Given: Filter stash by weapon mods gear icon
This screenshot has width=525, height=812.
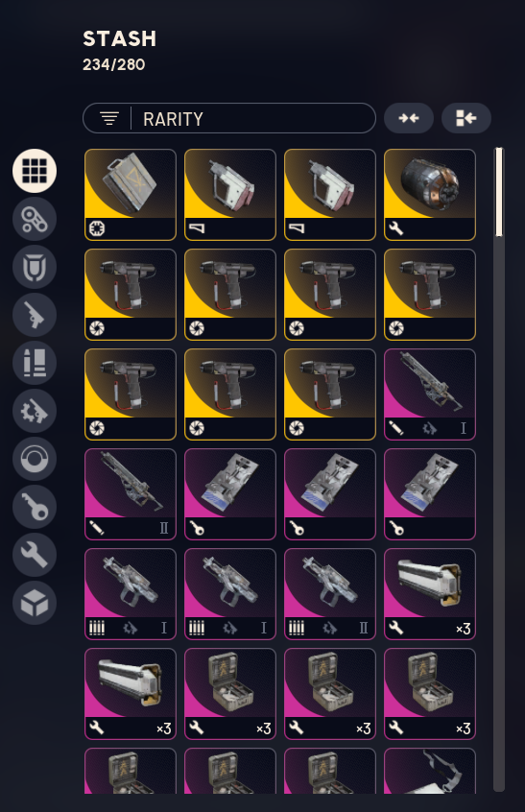Looking at the screenshot, I should pyautogui.click(x=35, y=411).
